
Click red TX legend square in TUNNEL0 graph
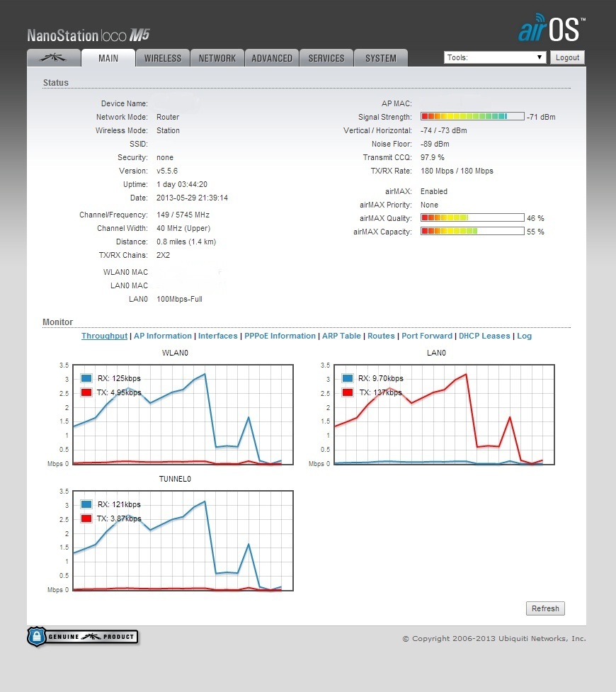pos(86,518)
